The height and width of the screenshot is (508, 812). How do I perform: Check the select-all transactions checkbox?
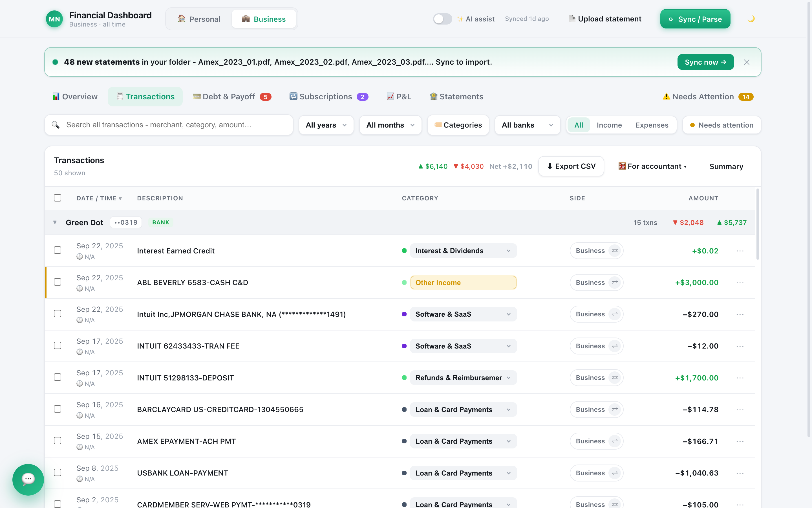[58, 198]
